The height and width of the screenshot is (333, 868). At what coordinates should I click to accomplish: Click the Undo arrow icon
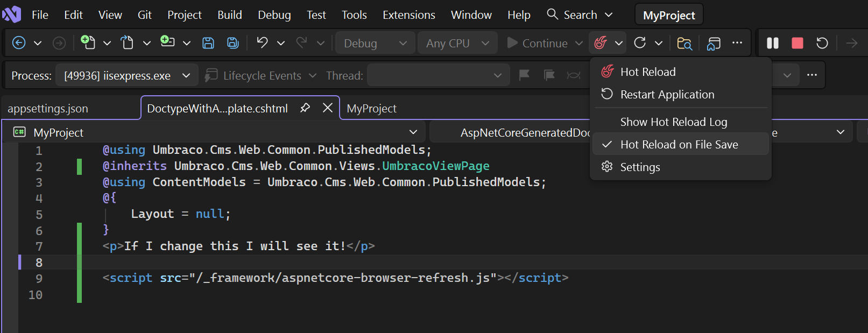tap(262, 43)
